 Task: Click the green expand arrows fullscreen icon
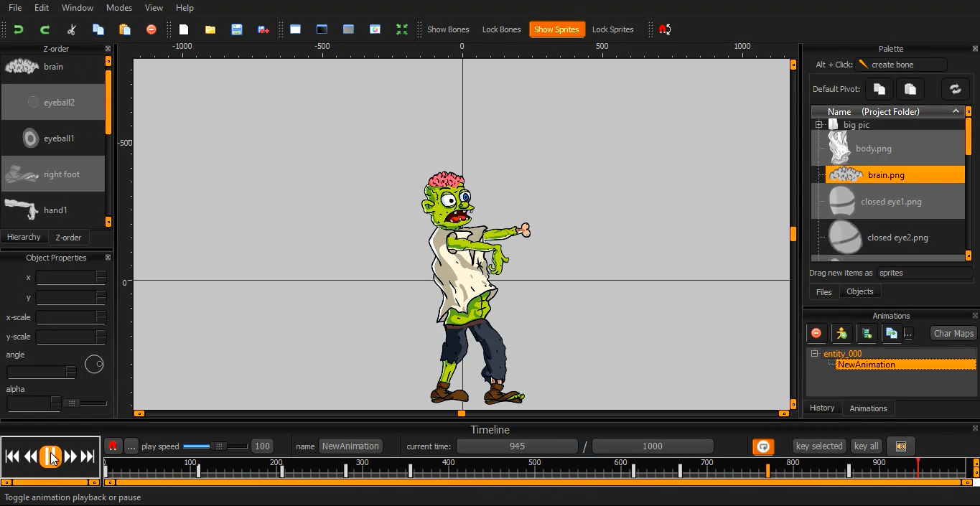pos(402,29)
